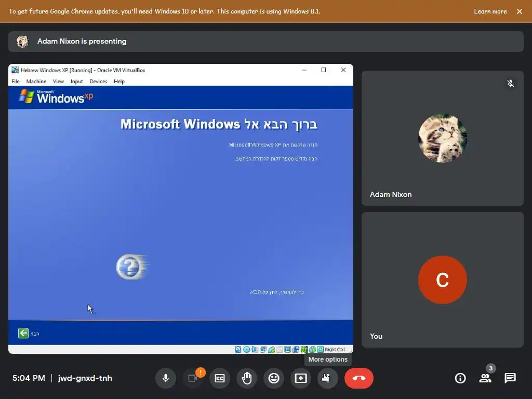Raise your hand in the meeting

click(x=247, y=378)
